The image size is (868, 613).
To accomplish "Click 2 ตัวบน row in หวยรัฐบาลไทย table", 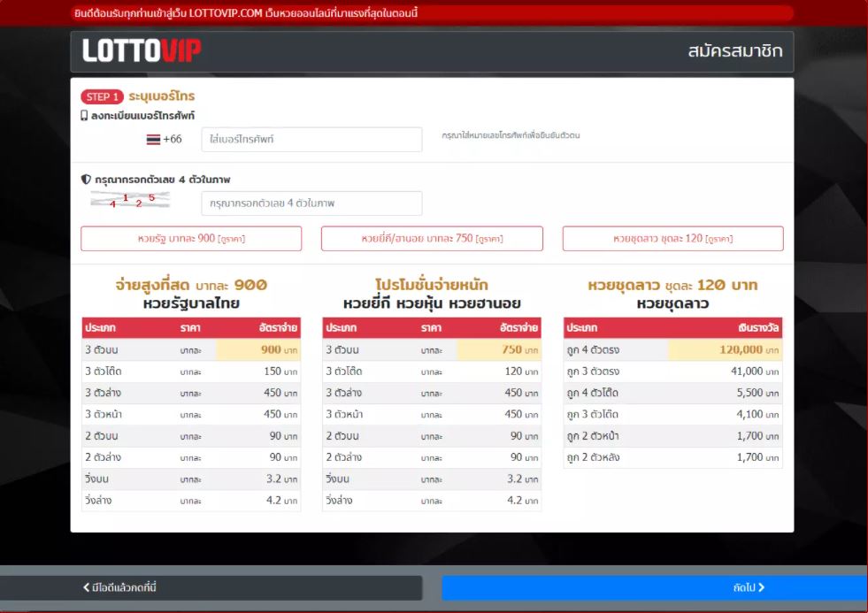I will [191, 436].
